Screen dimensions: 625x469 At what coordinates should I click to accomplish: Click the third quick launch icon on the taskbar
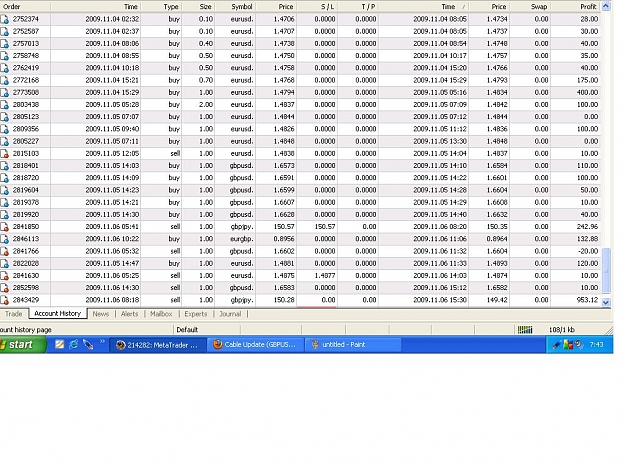point(88,345)
